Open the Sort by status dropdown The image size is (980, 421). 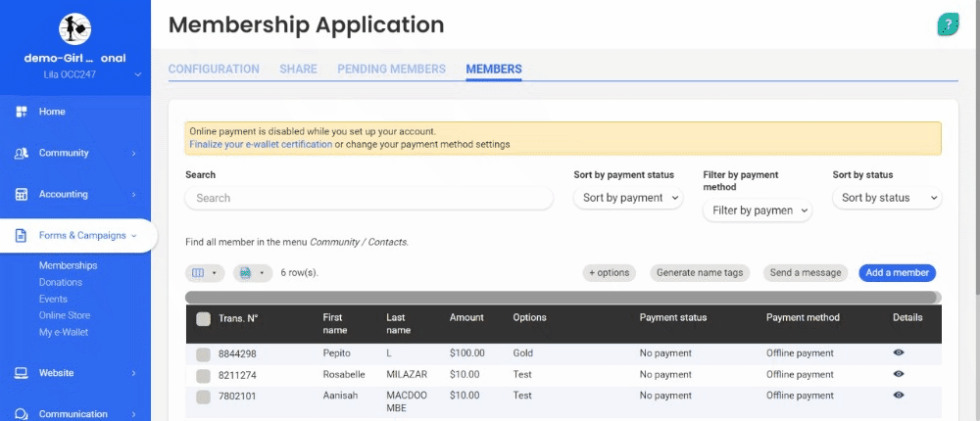pyautogui.click(x=886, y=198)
